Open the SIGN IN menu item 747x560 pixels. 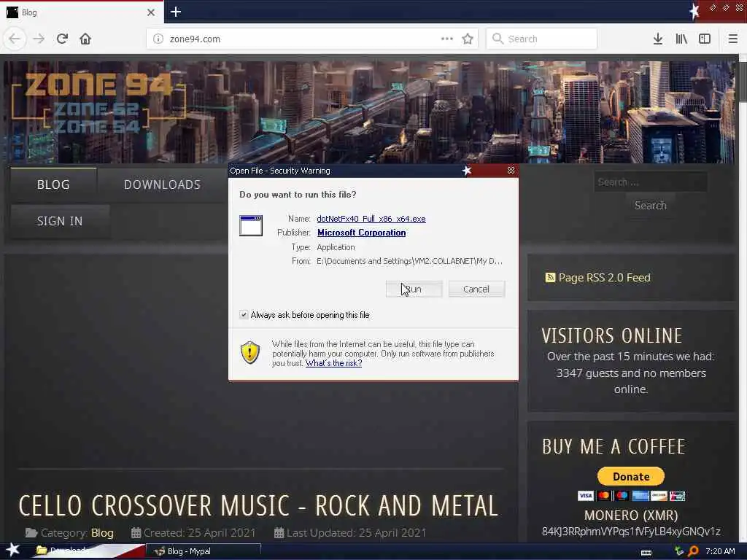tap(60, 222)
